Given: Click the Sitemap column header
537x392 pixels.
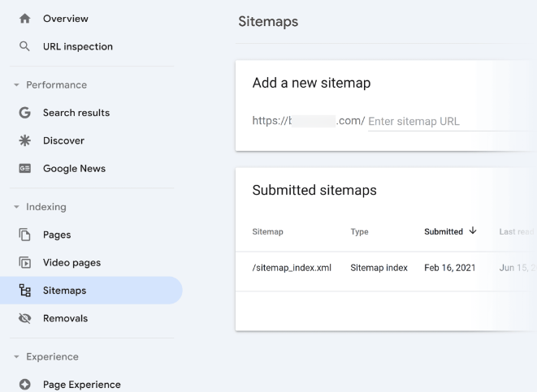Looking at the screenshot, I should pos(267,232).
